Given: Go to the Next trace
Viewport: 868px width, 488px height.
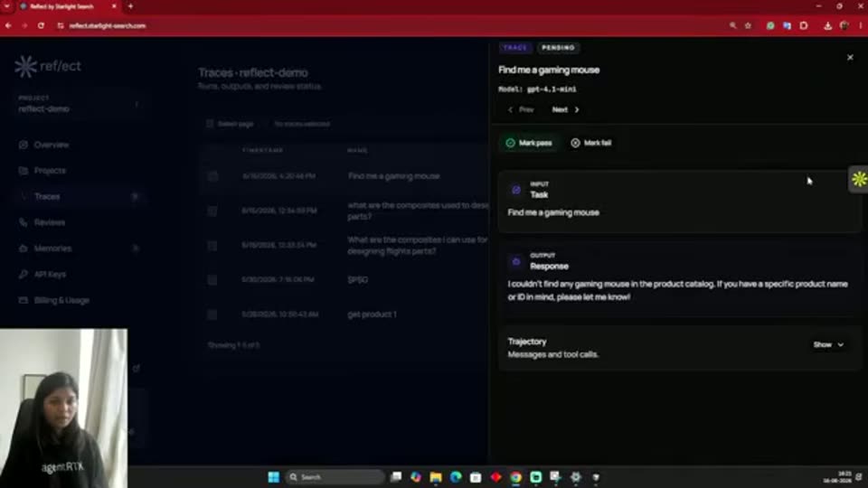Looking at the screenshot, I should [x=565, y=109].
